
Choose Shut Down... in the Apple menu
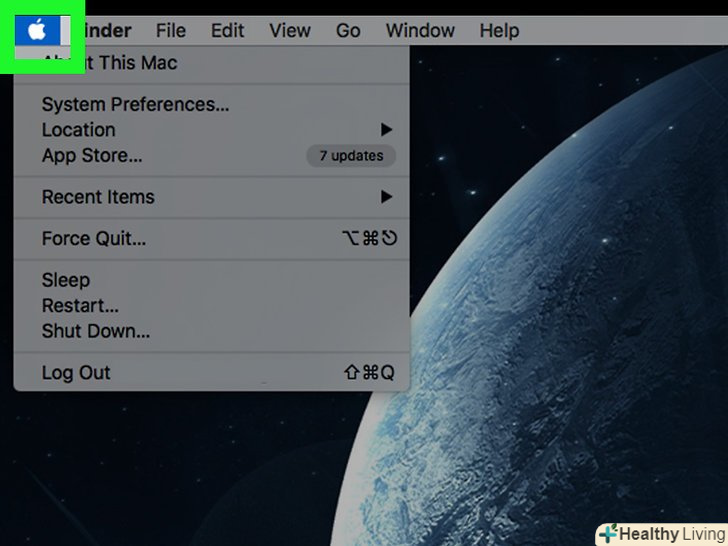212,331
